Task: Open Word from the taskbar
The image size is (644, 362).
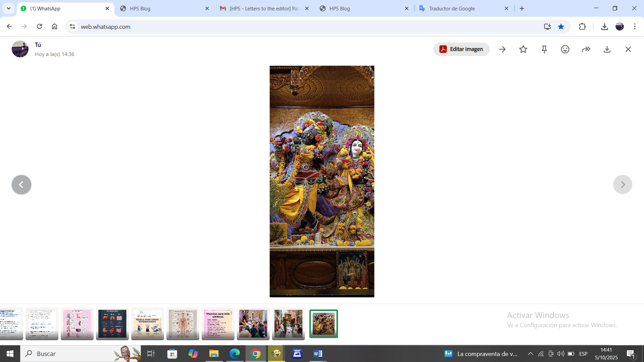Action: point(318,354)
